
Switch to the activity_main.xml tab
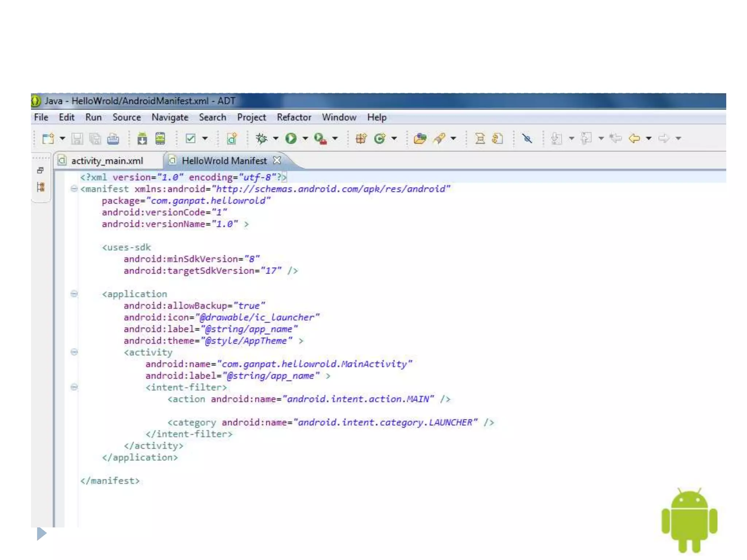point(107,161)
